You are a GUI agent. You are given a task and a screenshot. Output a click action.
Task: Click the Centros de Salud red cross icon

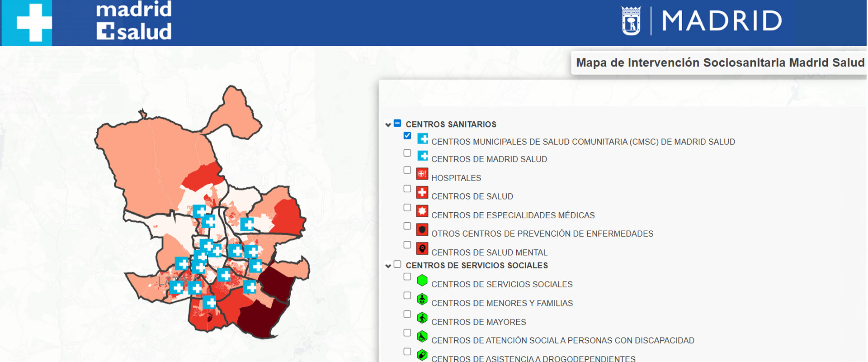pos(422,192)
